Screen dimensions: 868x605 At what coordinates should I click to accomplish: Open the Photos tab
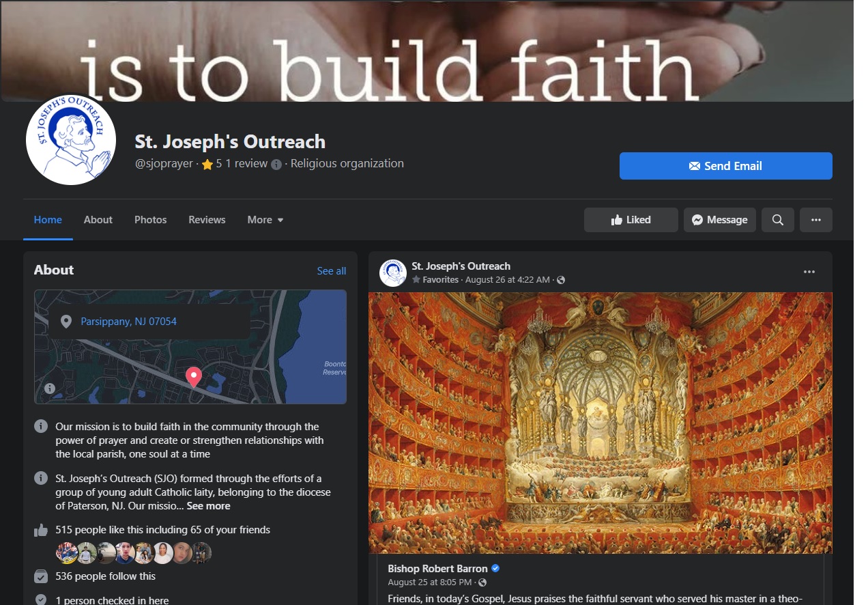pyautogui.click(x=151, y=220)
